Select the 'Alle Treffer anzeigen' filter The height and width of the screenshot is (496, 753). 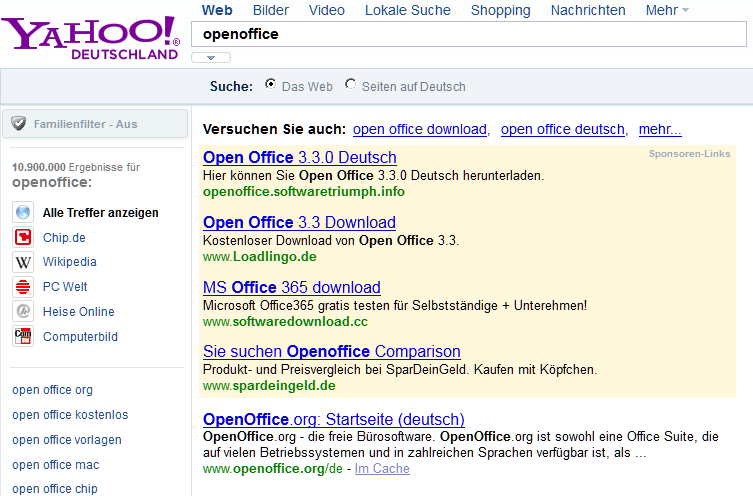(x=100, y=212)
